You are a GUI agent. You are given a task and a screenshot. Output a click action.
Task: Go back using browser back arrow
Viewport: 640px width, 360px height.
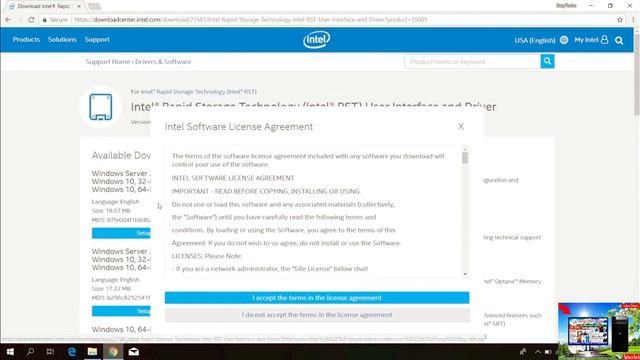coord(8,20)
